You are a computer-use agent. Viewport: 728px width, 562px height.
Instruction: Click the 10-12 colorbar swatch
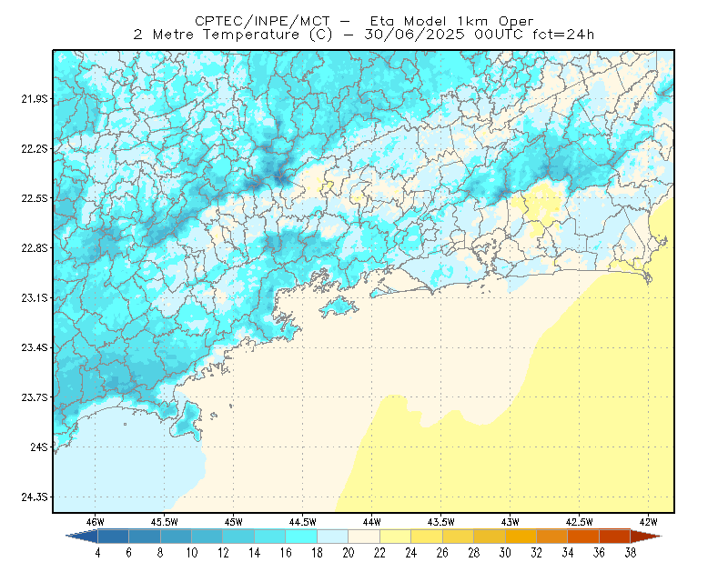(x=207, y=537)
